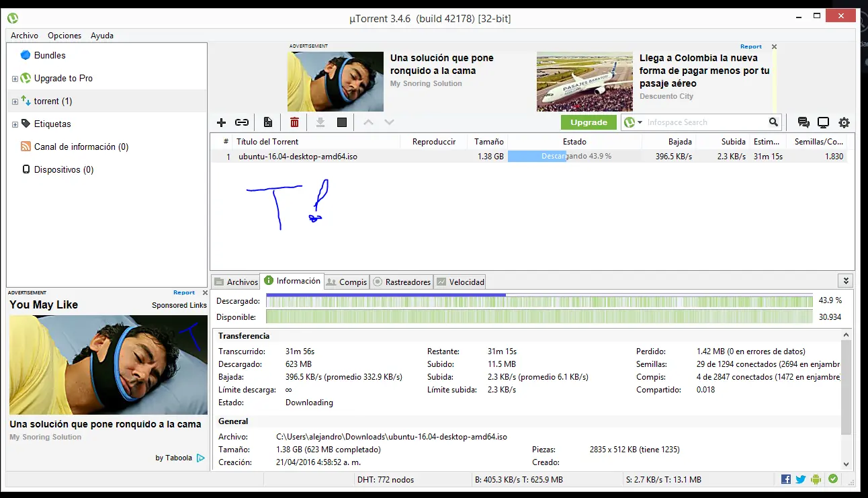
Task: Click the Create New Torrent document icon
Action: point(268,122)
